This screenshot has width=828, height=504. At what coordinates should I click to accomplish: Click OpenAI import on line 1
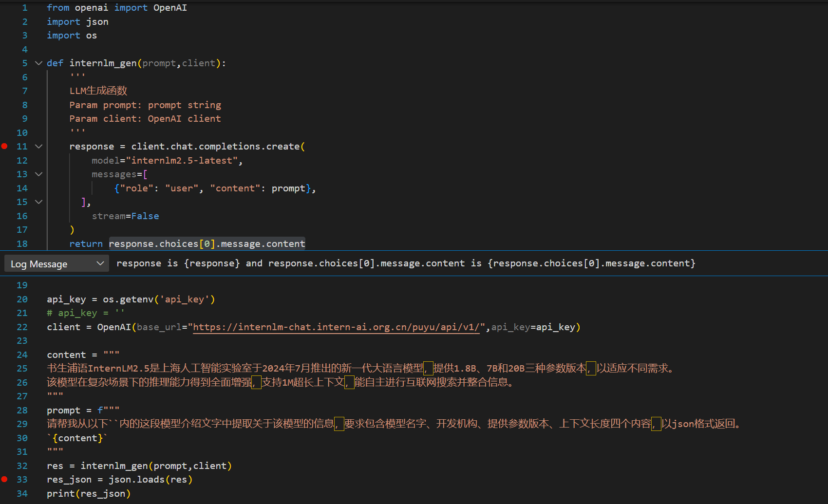pyautogui.click(x=170, y=7)
